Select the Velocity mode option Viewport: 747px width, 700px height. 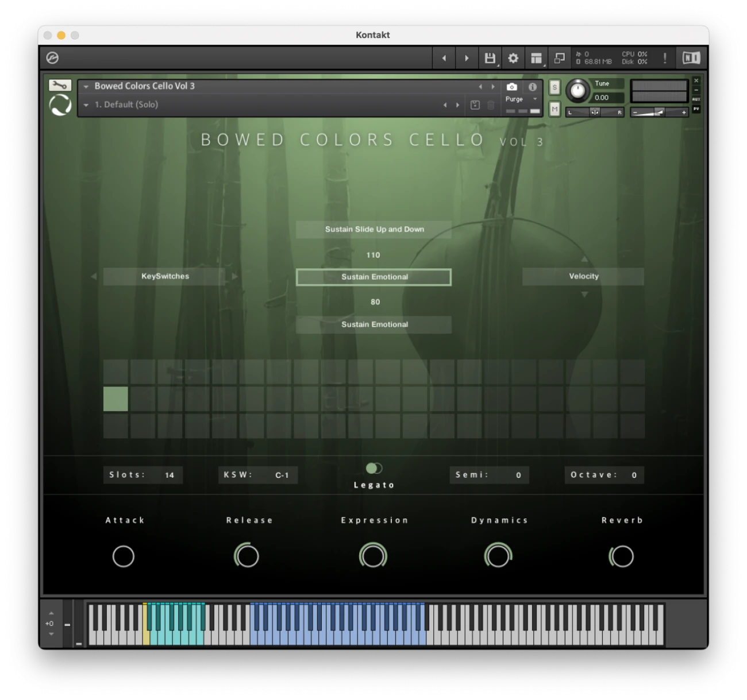coord(583,276)
